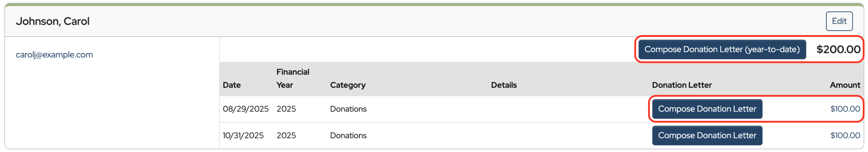Image resolution: width=868 pixels, height=152 pixels.
Task: Compose the year-to-date donation letter
Action: [722, 50]
